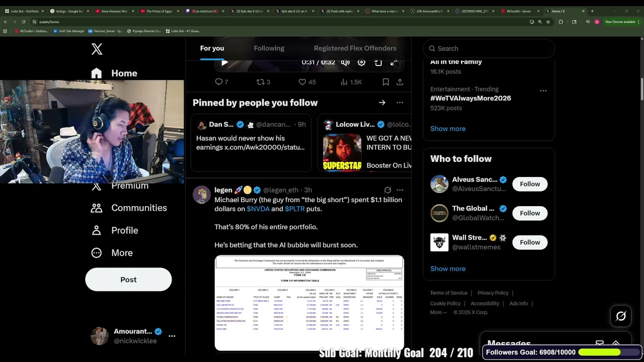Open Dan S... pinned post card

pos(252,143)
